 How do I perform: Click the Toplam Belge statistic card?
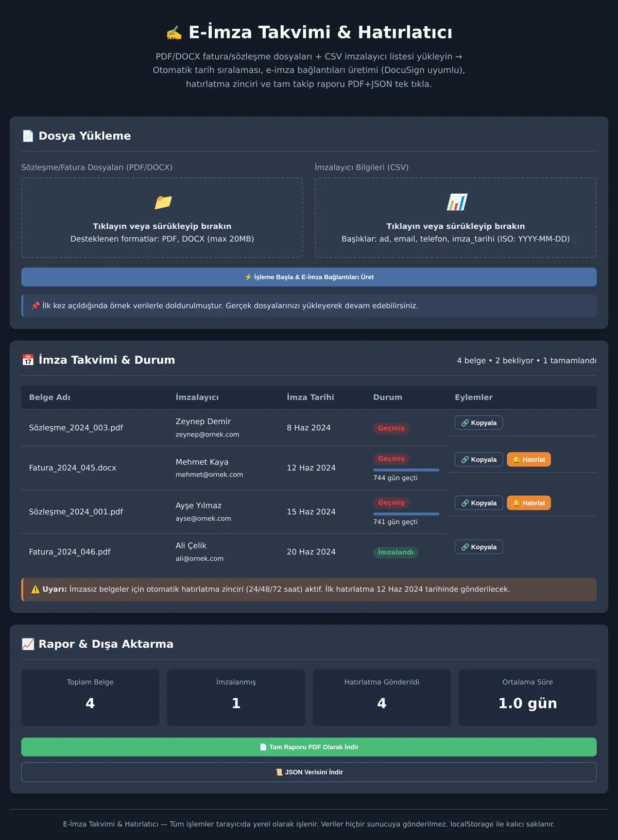tap(90, 697)
